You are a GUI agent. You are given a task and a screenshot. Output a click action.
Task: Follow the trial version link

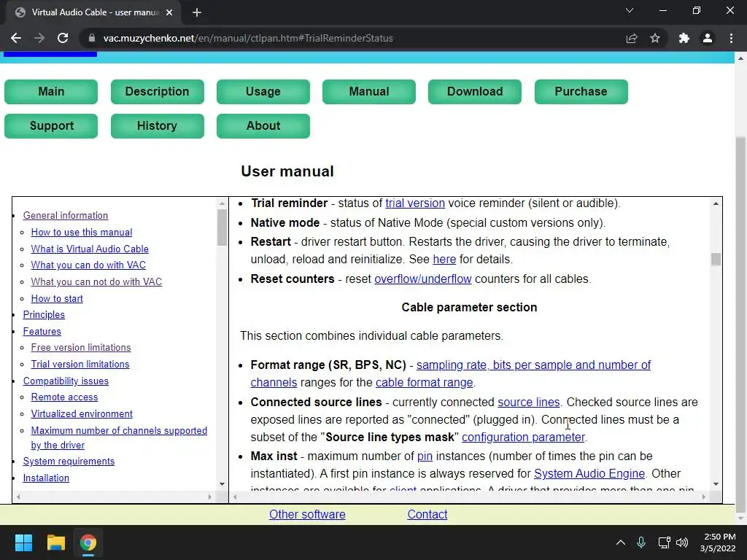point(415,203)
